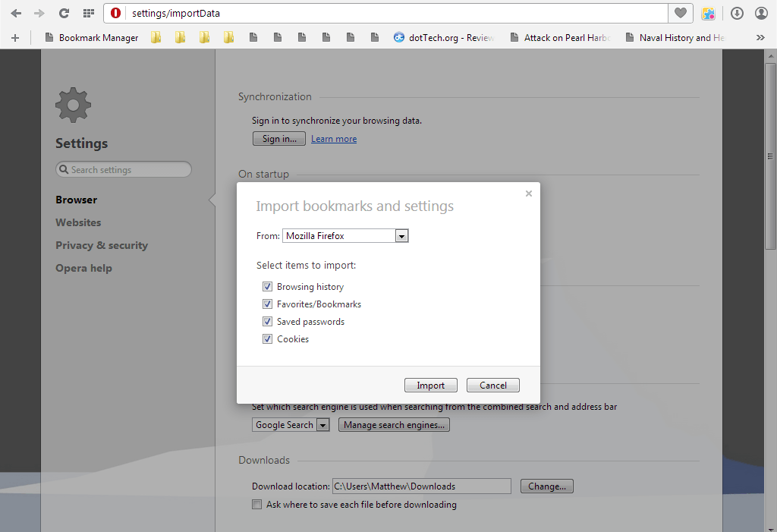Uncheck Saved passwords import option
Screen dimensions: 777x532
[x=267, y=321]
